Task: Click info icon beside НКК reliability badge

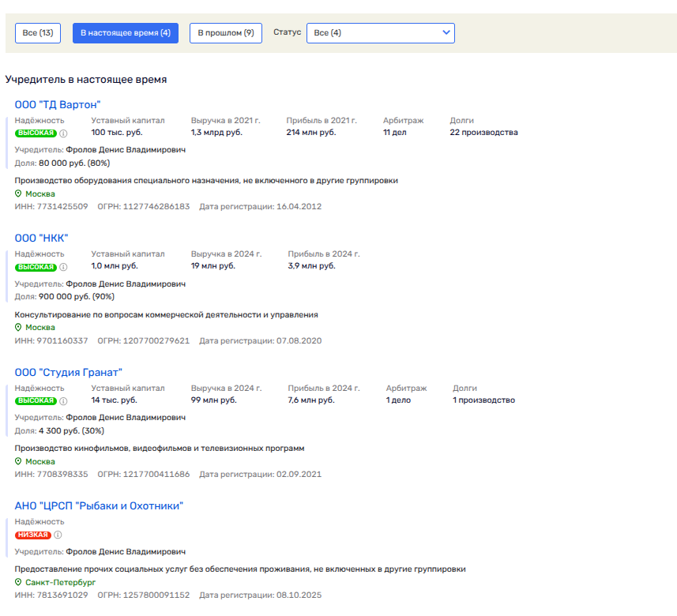Action: (x=63, y=267)
